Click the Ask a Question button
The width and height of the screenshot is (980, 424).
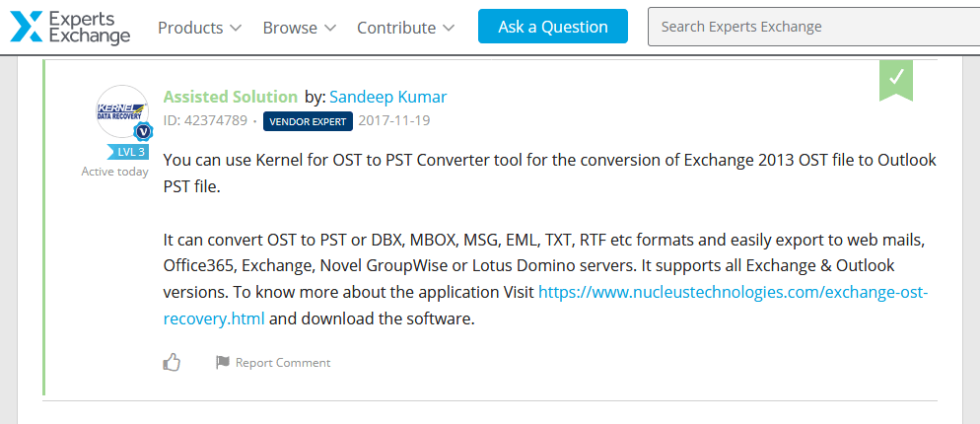click(x=553, y=27)
